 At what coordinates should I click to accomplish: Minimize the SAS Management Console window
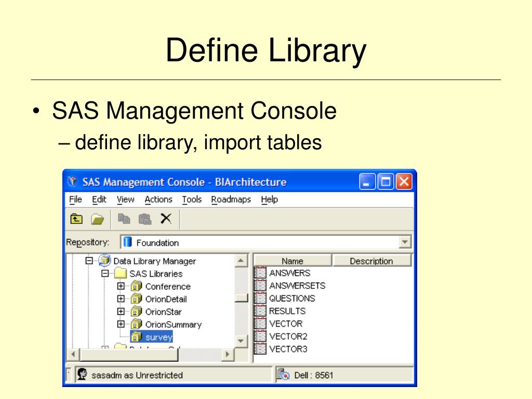[x=367, y=181]
